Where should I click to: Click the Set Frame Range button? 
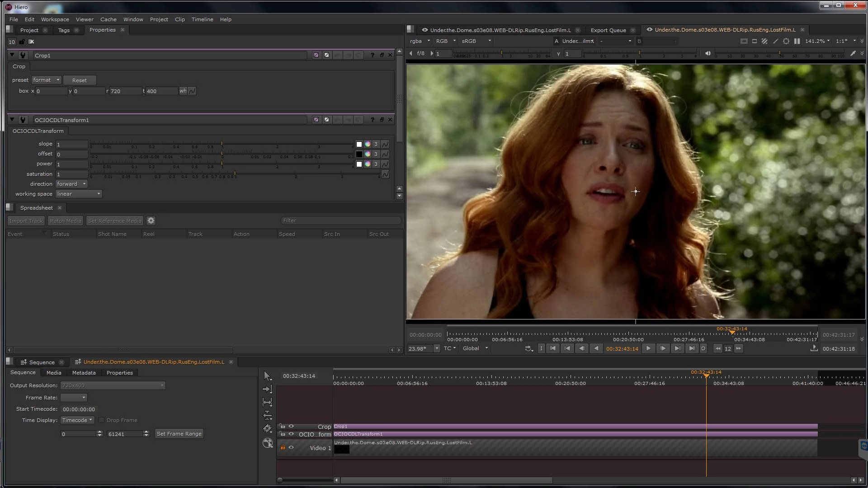[x=179, y=434]
